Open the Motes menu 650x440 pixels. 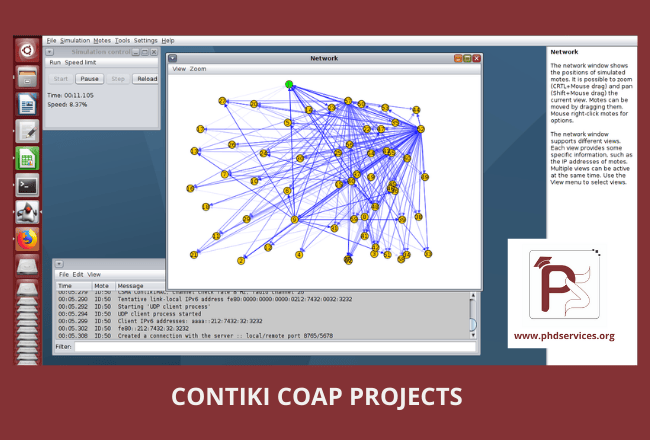click(x=102, y=41)
